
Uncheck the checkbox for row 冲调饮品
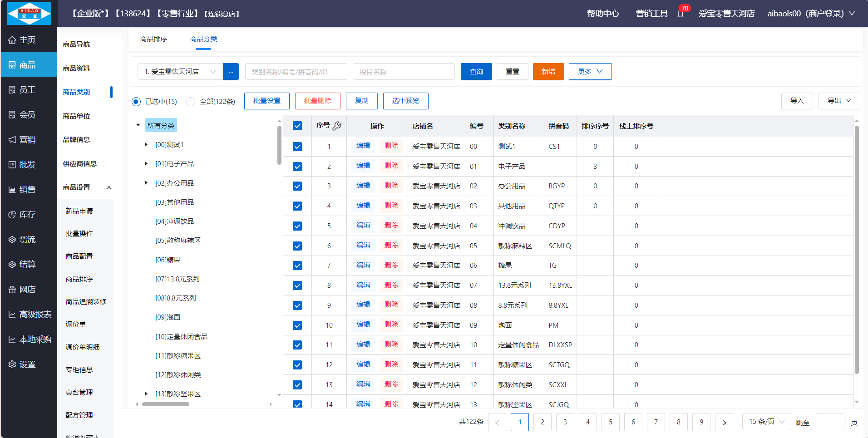297,226
